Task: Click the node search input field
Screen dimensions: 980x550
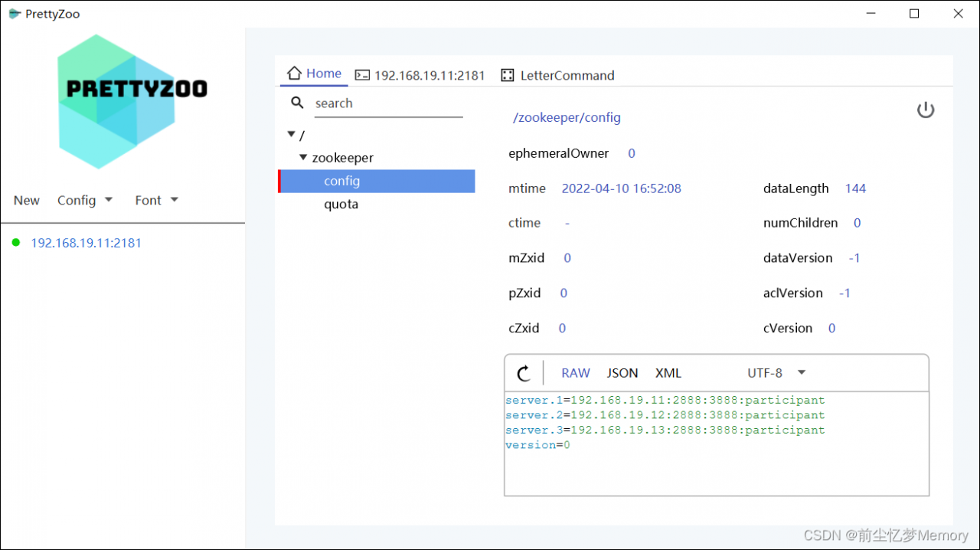Action: point(388,103)
